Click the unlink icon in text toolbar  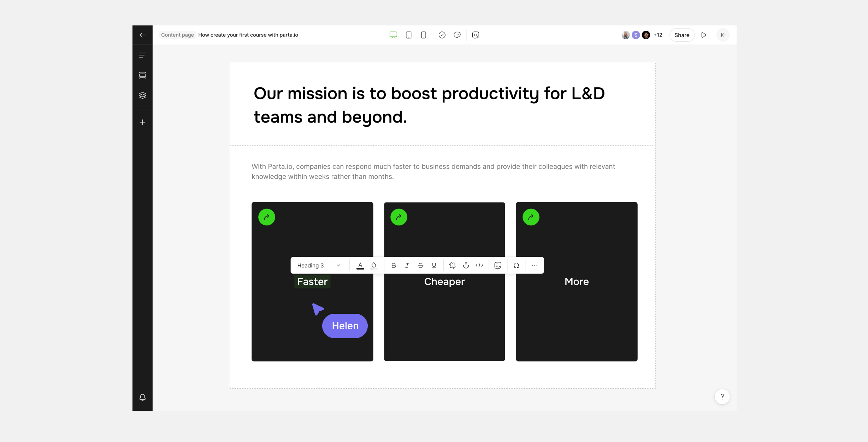pyautogui.click(x=452, y=265)
